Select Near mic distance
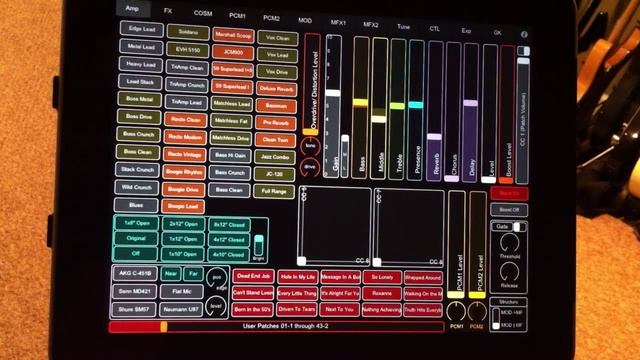The height and width of the screenshot is (360, 640). tap(171, 273)
